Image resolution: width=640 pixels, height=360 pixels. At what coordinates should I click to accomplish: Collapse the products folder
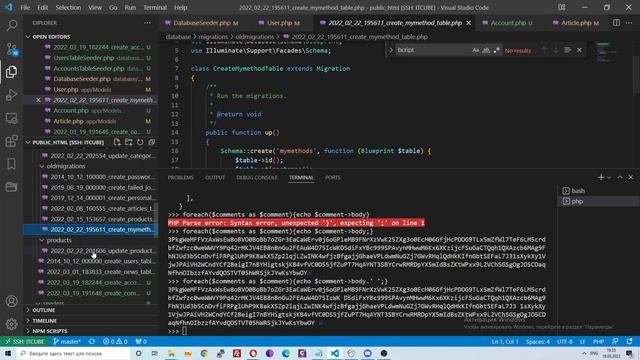pyautogui.click(x=59, y=240)
